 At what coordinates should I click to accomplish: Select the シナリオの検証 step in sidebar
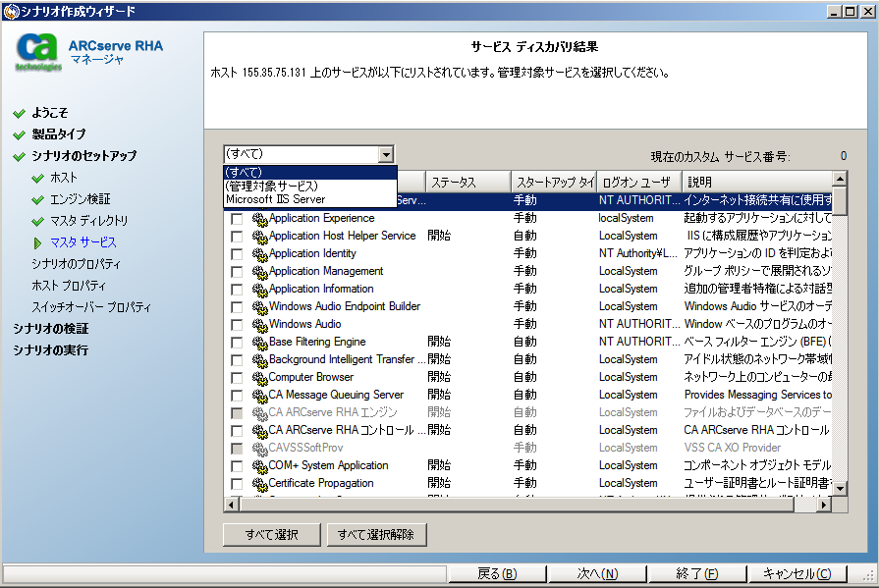[x=61, y=329]
